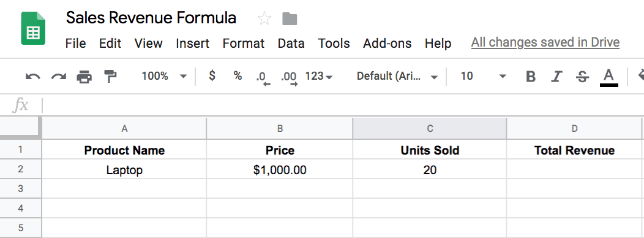Select the Price header cell
This screenshot has height=238, width=644.
(x=280, y=150)
